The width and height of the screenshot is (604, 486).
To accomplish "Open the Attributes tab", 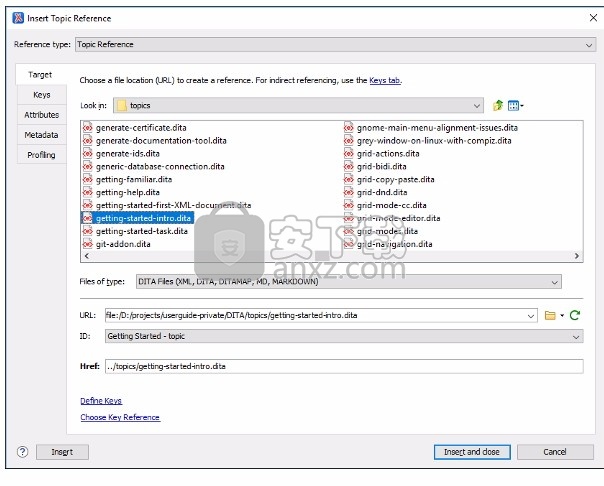I will click(42, 115).
